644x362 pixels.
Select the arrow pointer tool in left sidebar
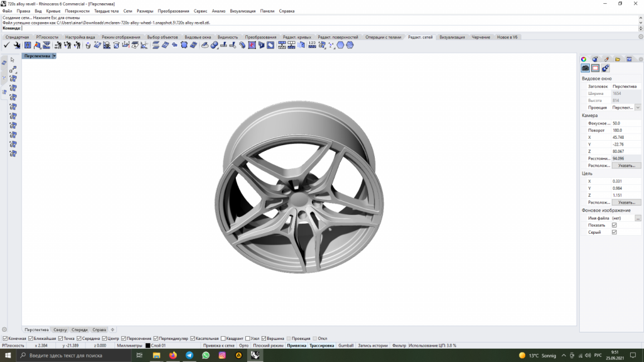coord(13,60)
